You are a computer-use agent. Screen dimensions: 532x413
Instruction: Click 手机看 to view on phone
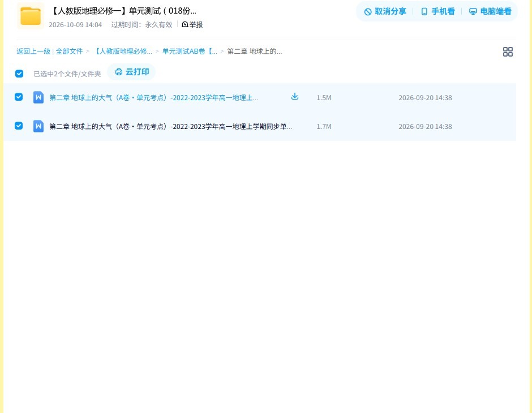pyautogui.click(x=437, y=11)
